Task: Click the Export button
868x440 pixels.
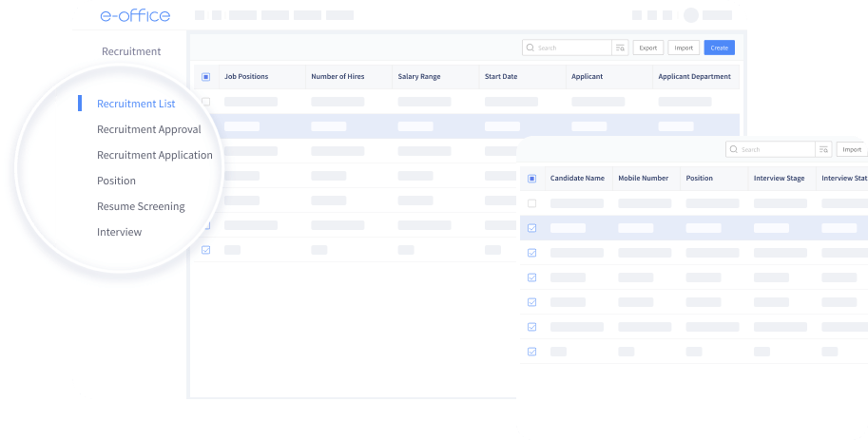Action: pyautogui.click(x=648, y=48)
